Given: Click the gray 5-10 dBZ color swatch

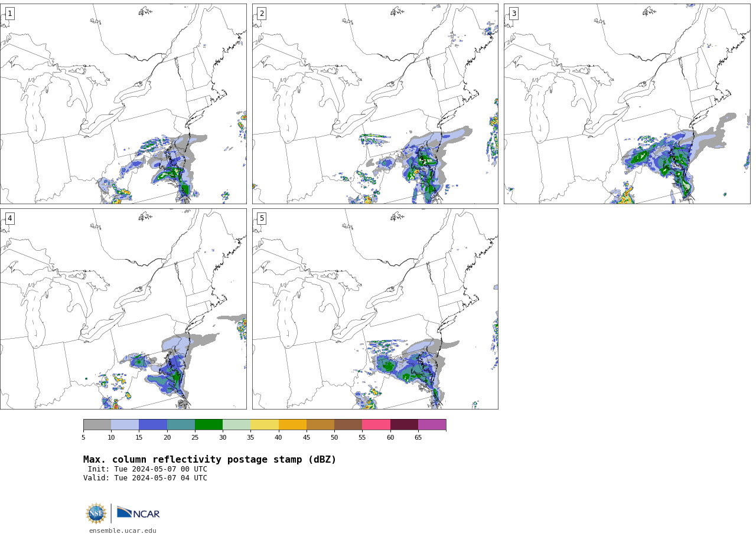Looking at the screenshot, I should pyautogui.click(x=97, y=425).
